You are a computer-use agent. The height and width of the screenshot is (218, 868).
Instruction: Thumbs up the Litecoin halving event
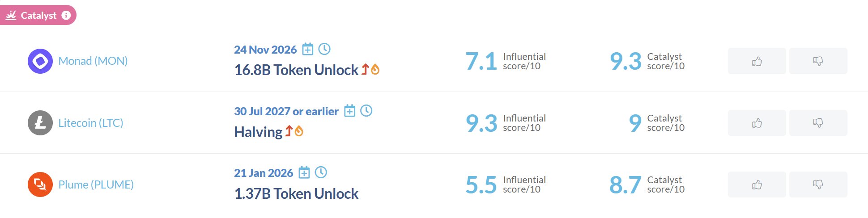point(757,123)
